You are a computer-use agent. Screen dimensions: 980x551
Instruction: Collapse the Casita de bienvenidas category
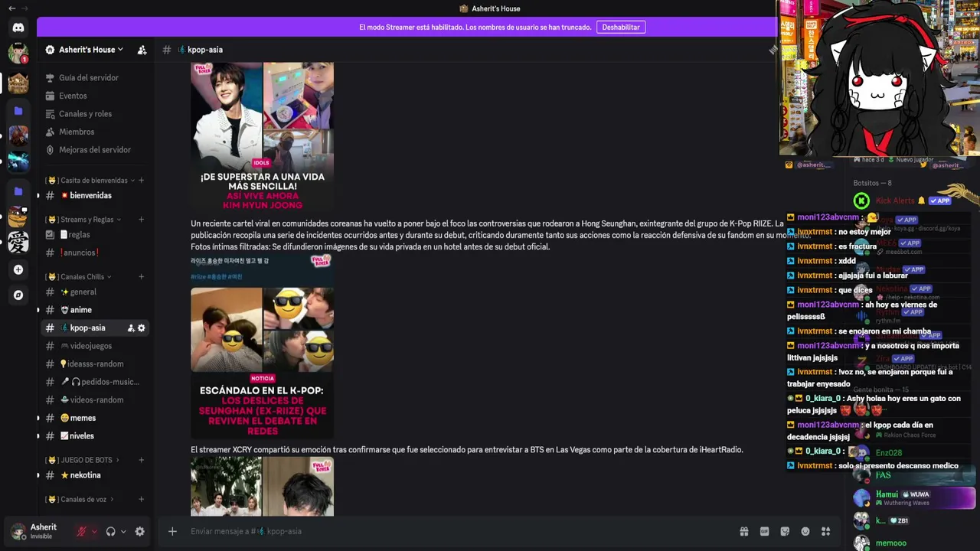pyautogui.click(x=89, y=181)
